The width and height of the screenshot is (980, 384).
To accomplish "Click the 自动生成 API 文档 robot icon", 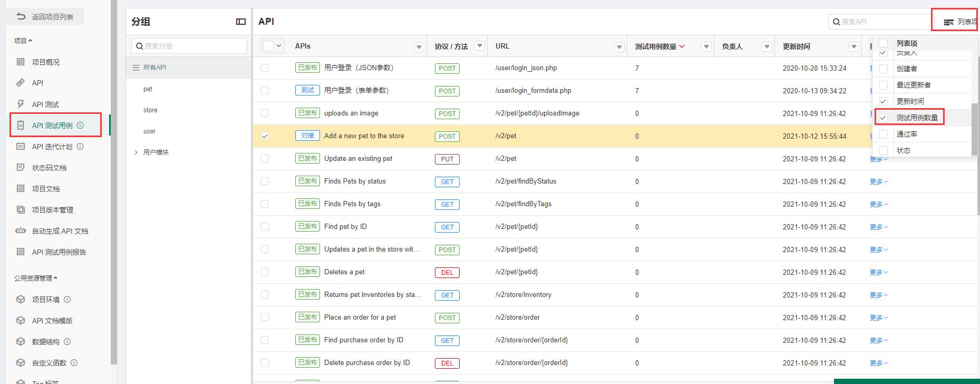I will (21, 231).
